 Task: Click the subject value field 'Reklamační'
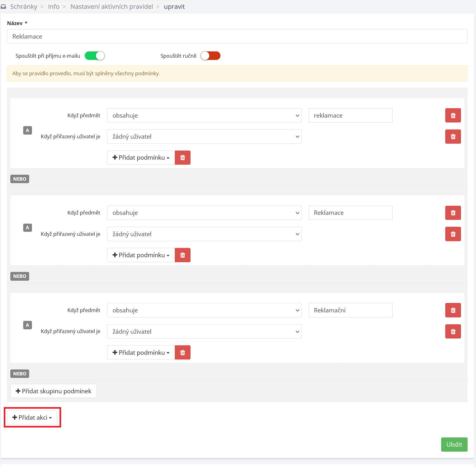pyautogui.click(x=350, y=310)
